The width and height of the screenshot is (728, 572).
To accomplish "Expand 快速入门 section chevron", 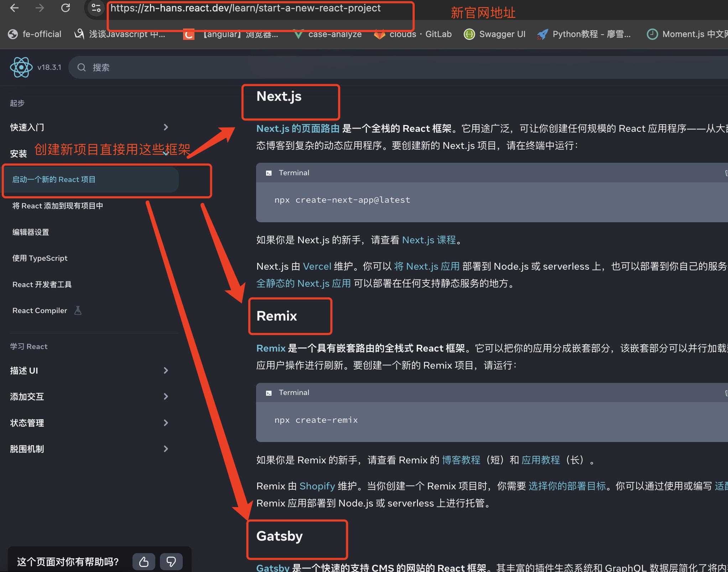I will [x=166, y=127].
